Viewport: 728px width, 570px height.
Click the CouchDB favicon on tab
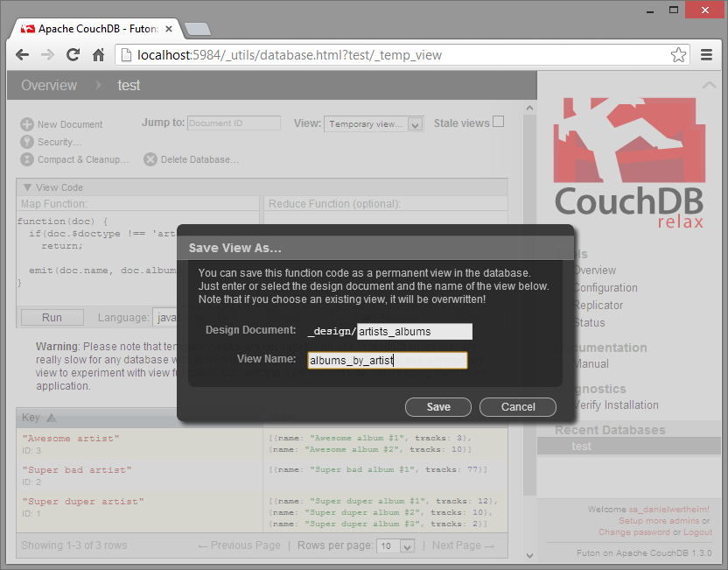[x=28, y=29]
